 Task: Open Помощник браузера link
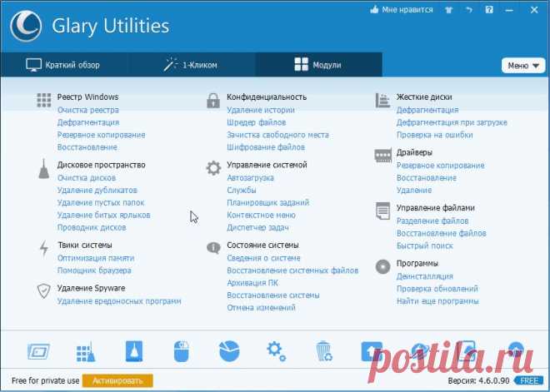pos(94,270)
